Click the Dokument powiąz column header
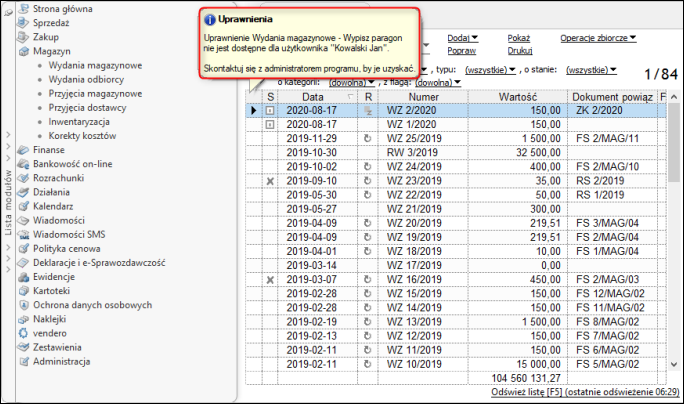The image size is (684, 404). [x=612, y=97]
